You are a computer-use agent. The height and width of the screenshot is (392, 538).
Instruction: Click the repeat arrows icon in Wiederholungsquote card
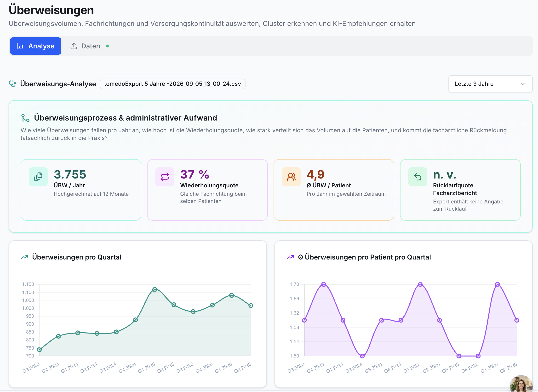(165, 177)
